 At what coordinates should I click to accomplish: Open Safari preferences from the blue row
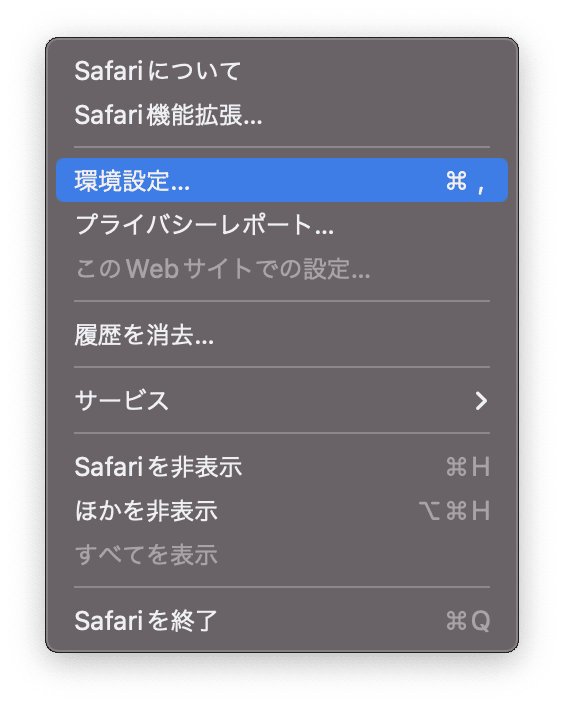(x=282, y=180)
